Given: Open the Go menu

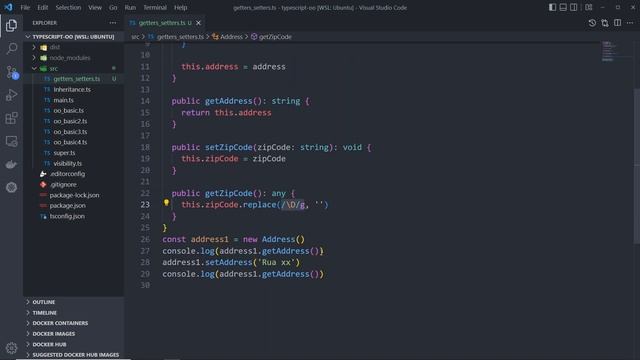Looking at the screenshot, I should pyautogui.click(x=113, y=7).
